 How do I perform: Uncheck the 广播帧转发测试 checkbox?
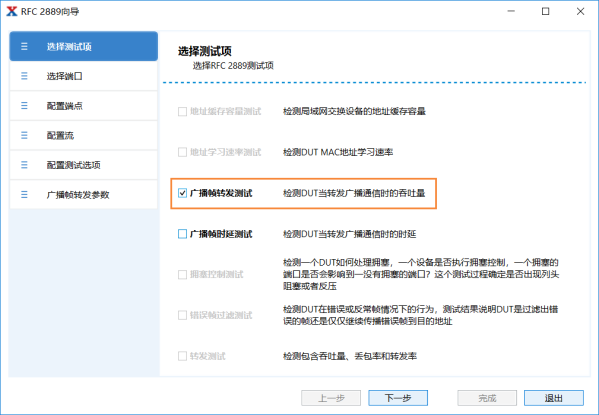tap(183, 193)
